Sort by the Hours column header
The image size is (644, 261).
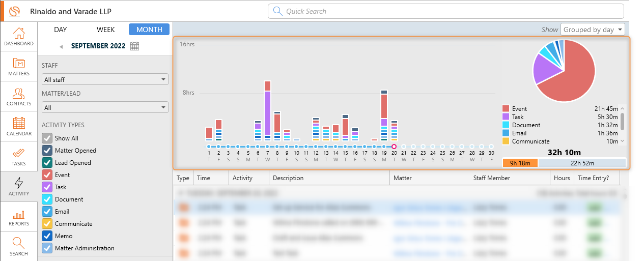[x=562, y=178]
